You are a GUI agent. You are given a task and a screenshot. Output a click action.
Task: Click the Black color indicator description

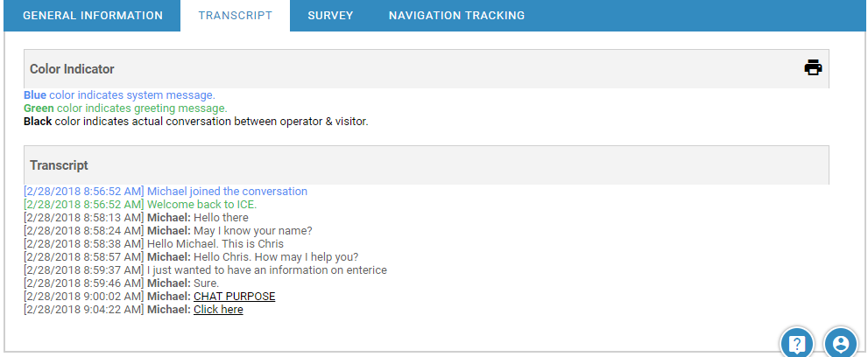click(196, 122)
